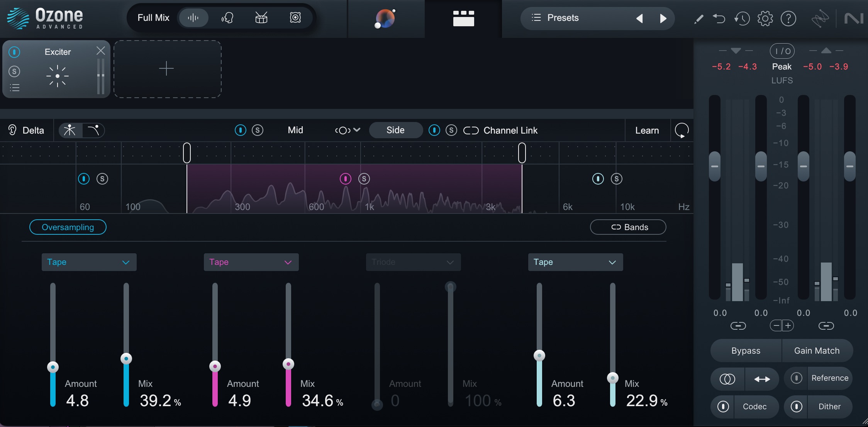Switch to the Side channel tab
This screenshot has height=427, width=868.
tap(395, 130)
